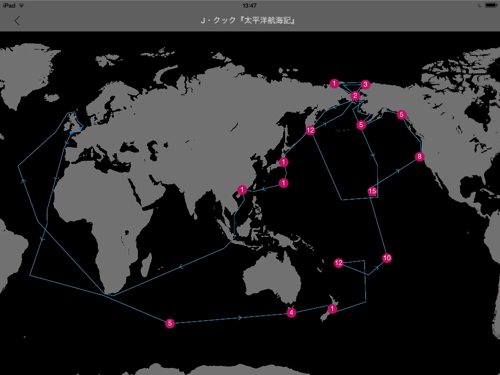The height and width of the screenshot is (375, 500).
Task: Open marker 3 north of Alaska
Action: pyautogui.click(x=365, y=85)
